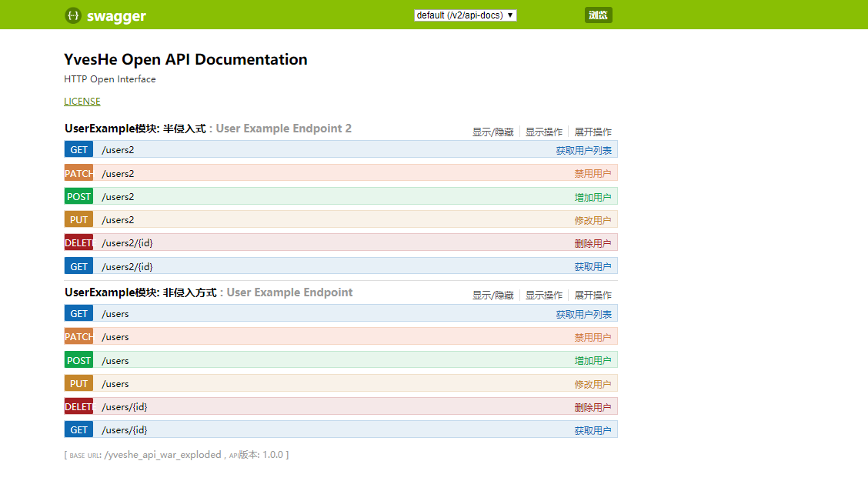
Task: Click 获取用户列表 description on /users row
Action: [583, 315]
